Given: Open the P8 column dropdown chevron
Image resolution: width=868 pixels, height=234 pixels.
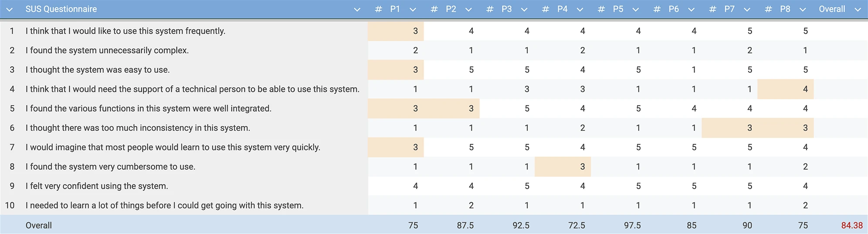Looking at the screenshot, I should coord(803,10).
